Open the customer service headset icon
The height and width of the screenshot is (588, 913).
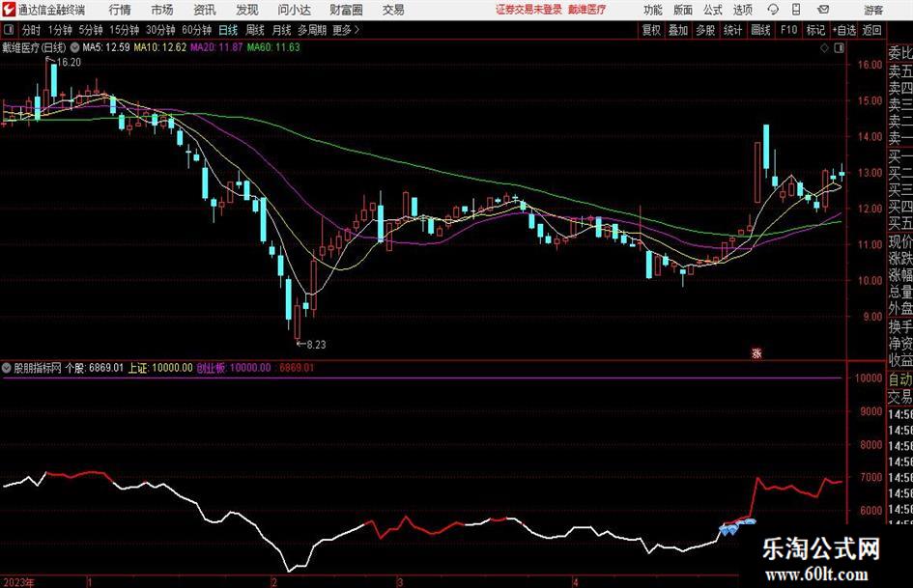773,10
